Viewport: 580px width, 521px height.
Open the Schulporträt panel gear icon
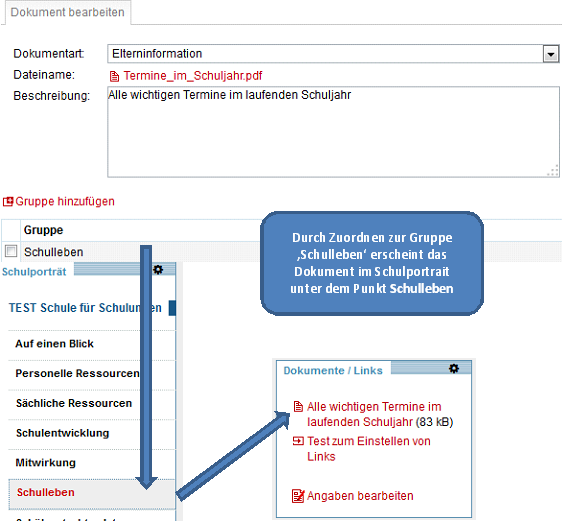click(158, 269)
